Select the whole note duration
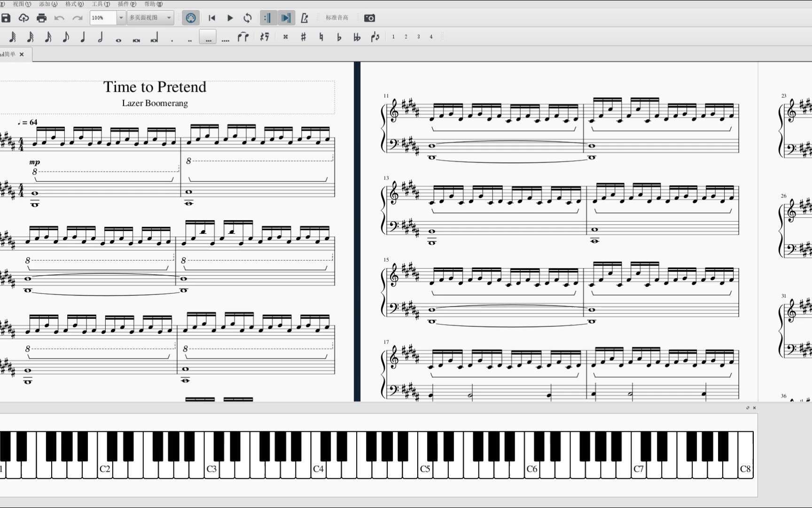Viewport: 812px width, 508px height. pyautogui.click(x=118, y=40)
